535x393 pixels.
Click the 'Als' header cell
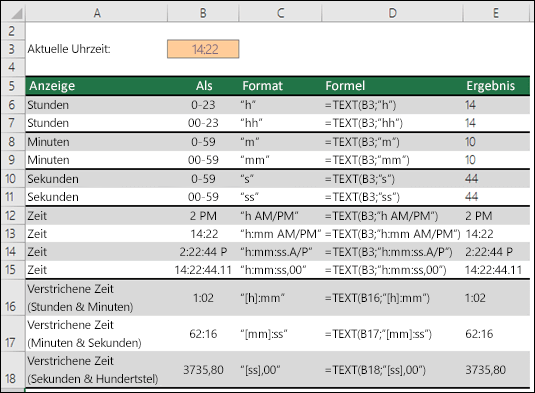[x=203, y=86]
